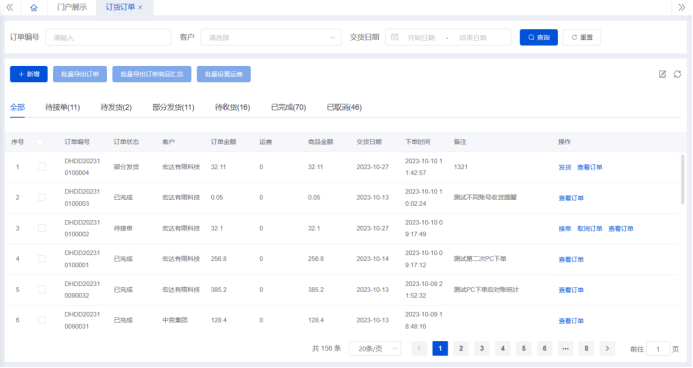Click the edit columns icon above the table
Viewport: 693px width, 368px height.
[x=662, y=74]
